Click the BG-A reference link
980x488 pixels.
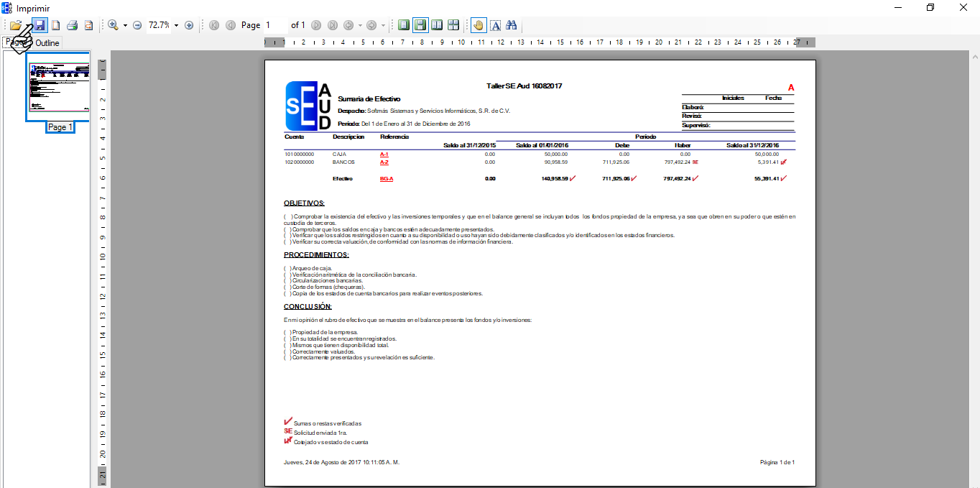(x=387, y=179)
